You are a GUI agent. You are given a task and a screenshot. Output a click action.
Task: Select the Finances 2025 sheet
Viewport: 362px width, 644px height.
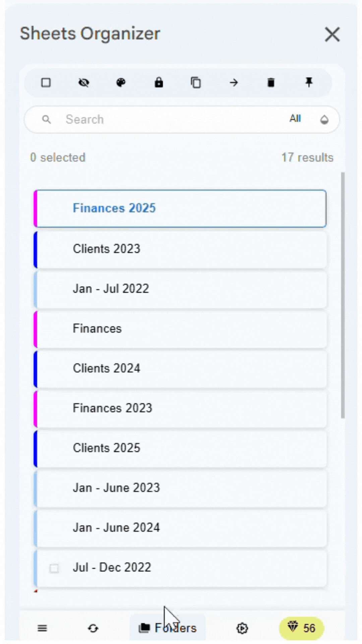click(181, 208)
